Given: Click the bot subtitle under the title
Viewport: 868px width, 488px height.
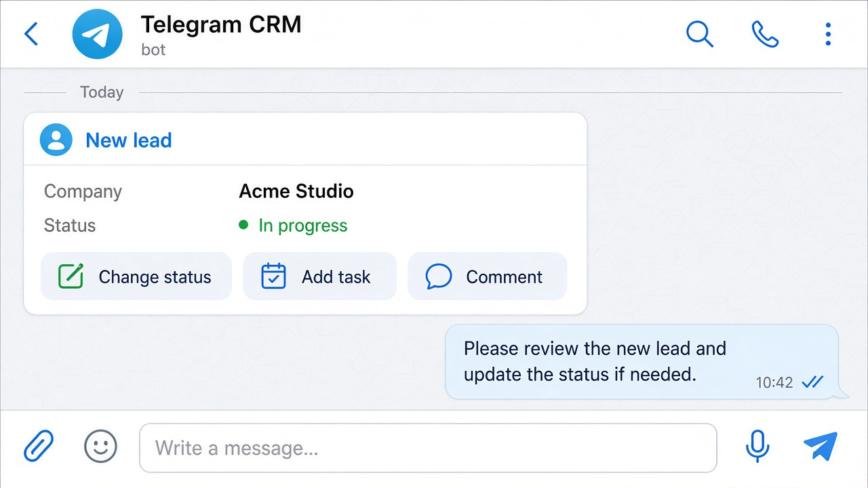Looking at the screenshot, I should tap(153, 49).
